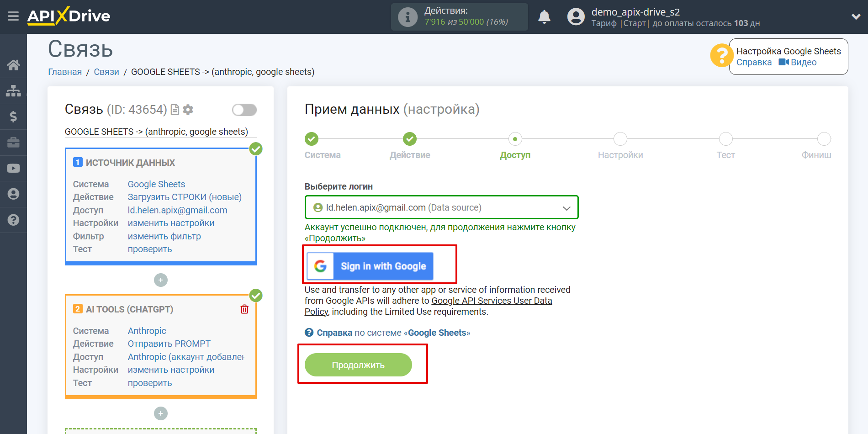868x434 pixels.
Task: Go to Связи breadcrumb
Action: point(106,72)
